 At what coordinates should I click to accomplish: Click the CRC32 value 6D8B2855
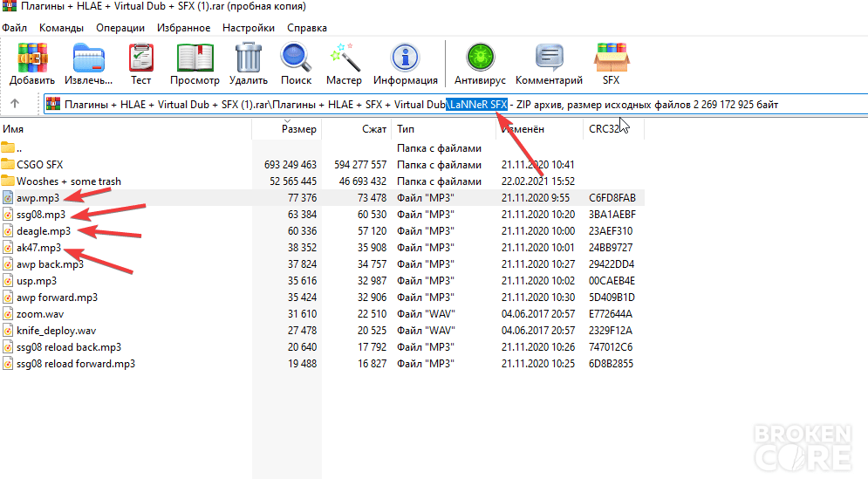point(612,364)
